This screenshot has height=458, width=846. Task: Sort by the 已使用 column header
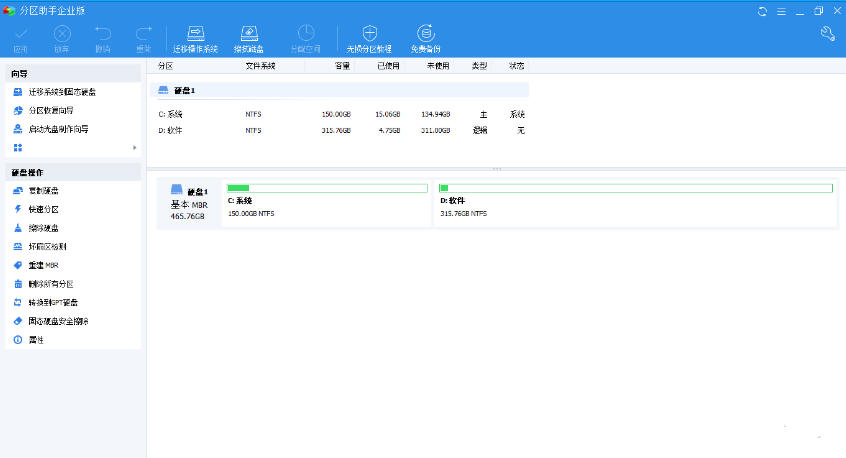pos(388,66)
